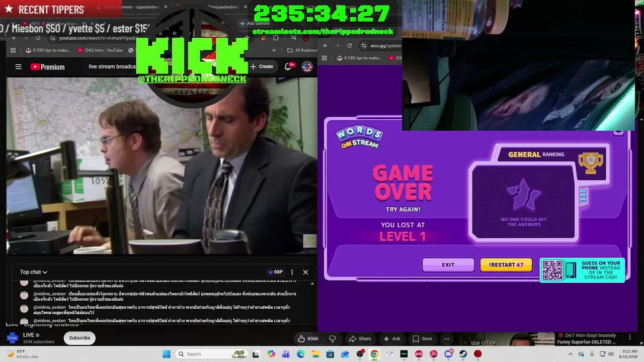Click the !RESTART button
The height and width of the screenshot is (362, 644).
coord(506,265)
